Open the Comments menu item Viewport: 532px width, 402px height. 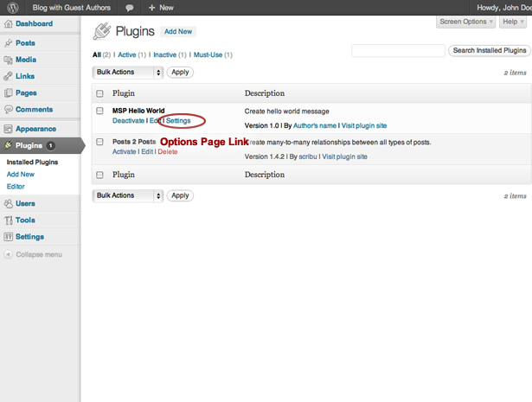pyautogui.click(x=35, y=109)
